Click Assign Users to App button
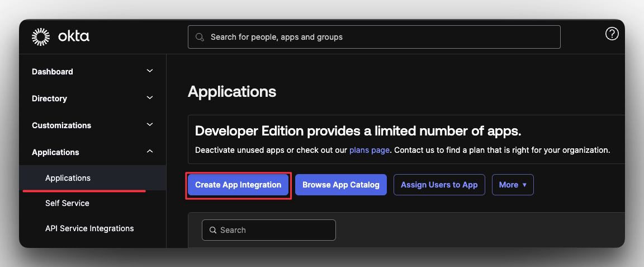This screenshot has width=644, height=267. (x=439, y=185)
